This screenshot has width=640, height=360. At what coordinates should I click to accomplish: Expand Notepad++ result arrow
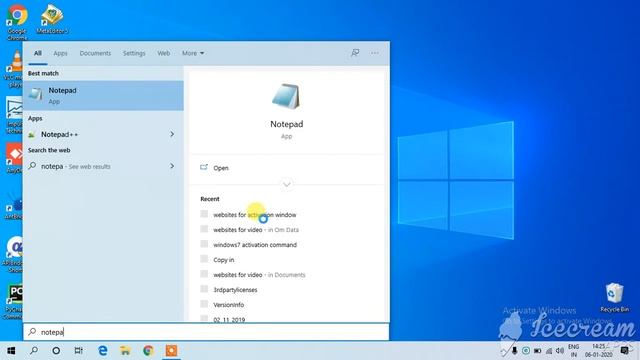pyautogui.click(x=172, y=134)
